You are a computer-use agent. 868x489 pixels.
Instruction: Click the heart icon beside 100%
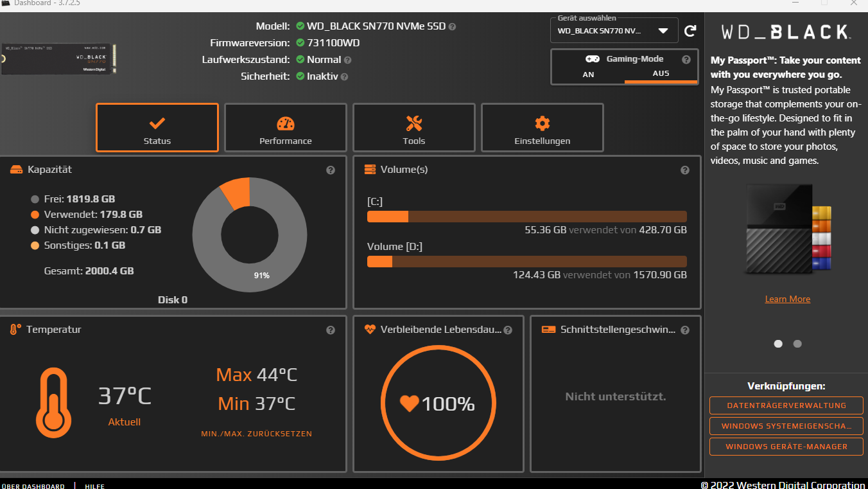(x=409, y=404)
